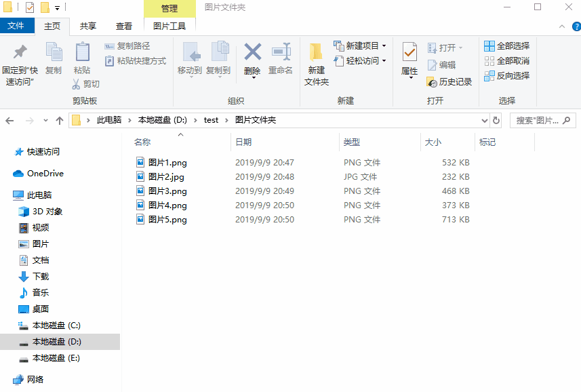The width and height of the screenshot is (581, 392).
Task: Sort by the 日期 column header
Action: 243,142
